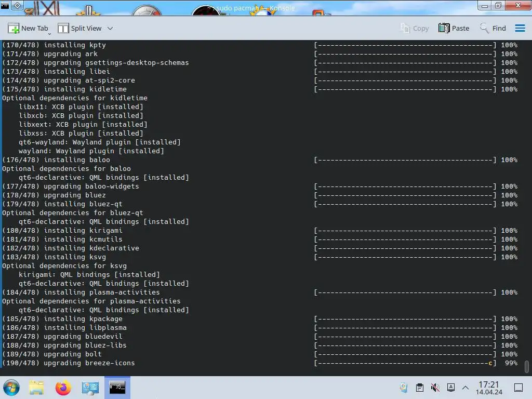
Task: Click the muted volume tray icon
Action: [435, 388]
